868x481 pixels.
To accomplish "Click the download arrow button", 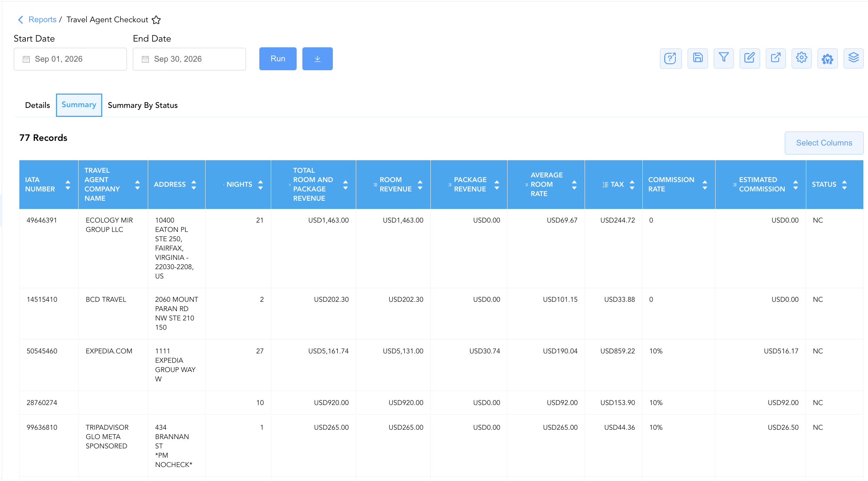I will [x=317, y=59].
